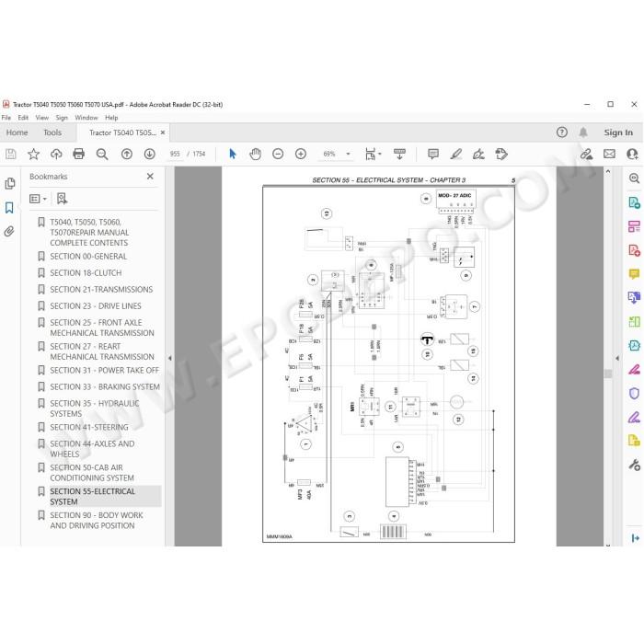Toggle the Attachments paperclip panel

(x=9, y=231)
